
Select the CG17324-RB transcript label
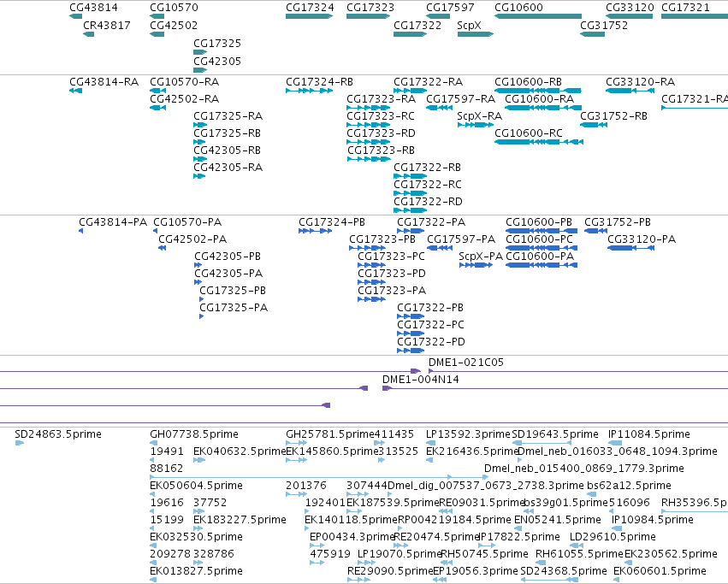(319, 82)
